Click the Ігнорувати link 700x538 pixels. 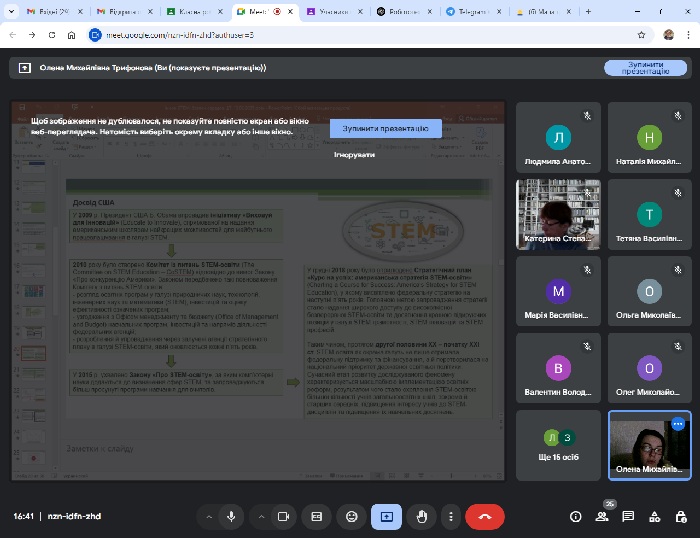[x=355, y=155]
